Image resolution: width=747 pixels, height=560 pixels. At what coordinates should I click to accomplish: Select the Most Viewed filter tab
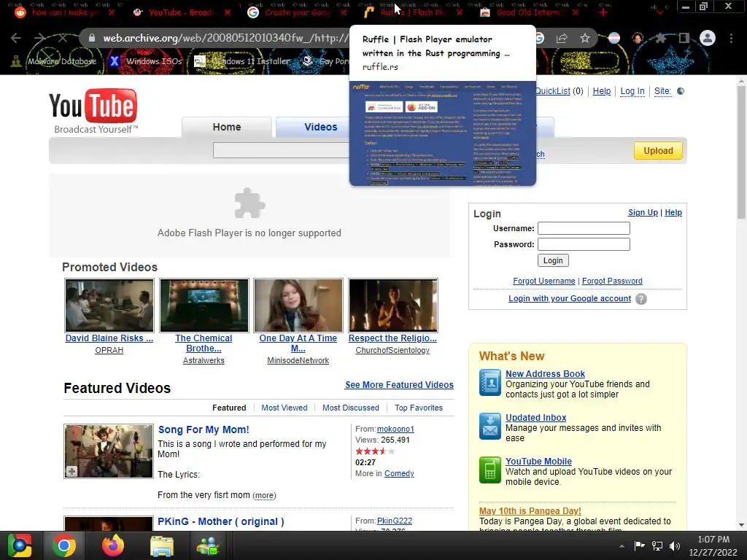click(x=285, y=408)
